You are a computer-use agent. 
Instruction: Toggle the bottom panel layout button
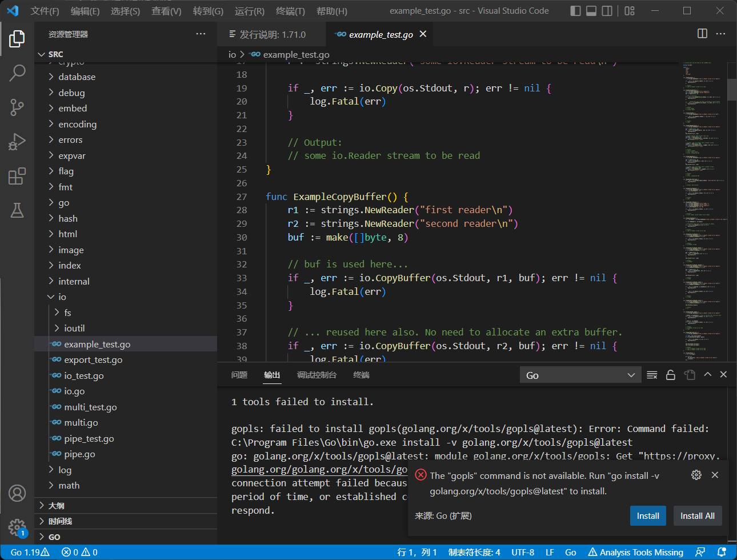pyautogui.click(x=591, y=11)
